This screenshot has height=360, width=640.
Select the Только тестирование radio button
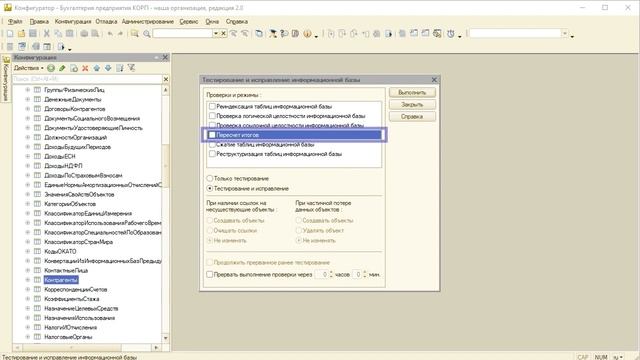(x=210, y=178)
